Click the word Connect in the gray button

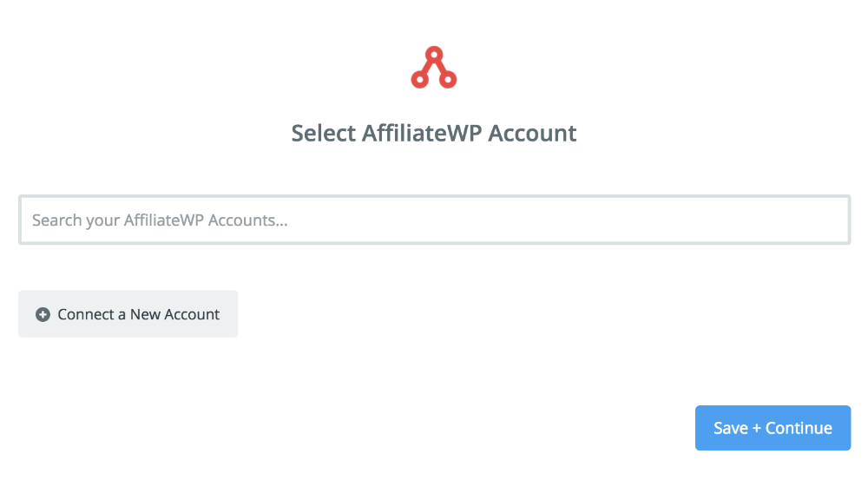(x=86, y=314)
